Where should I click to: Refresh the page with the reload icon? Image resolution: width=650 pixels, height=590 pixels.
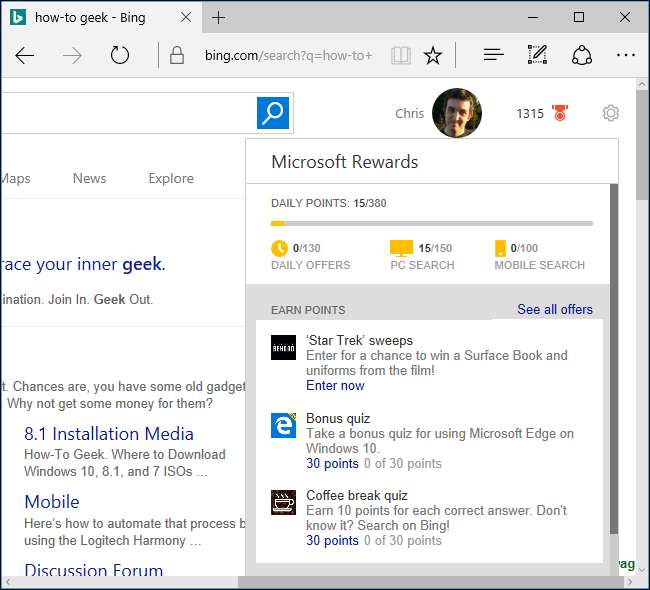pos(120,55)
